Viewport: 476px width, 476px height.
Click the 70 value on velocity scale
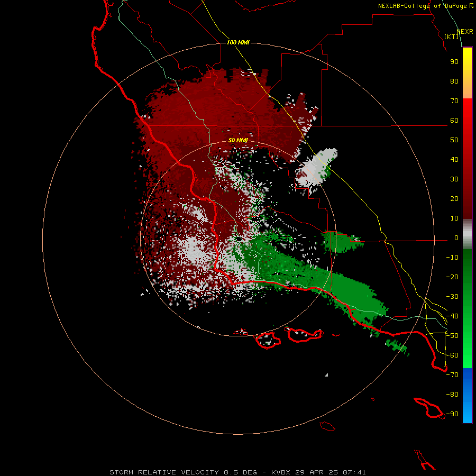point(454,101)
